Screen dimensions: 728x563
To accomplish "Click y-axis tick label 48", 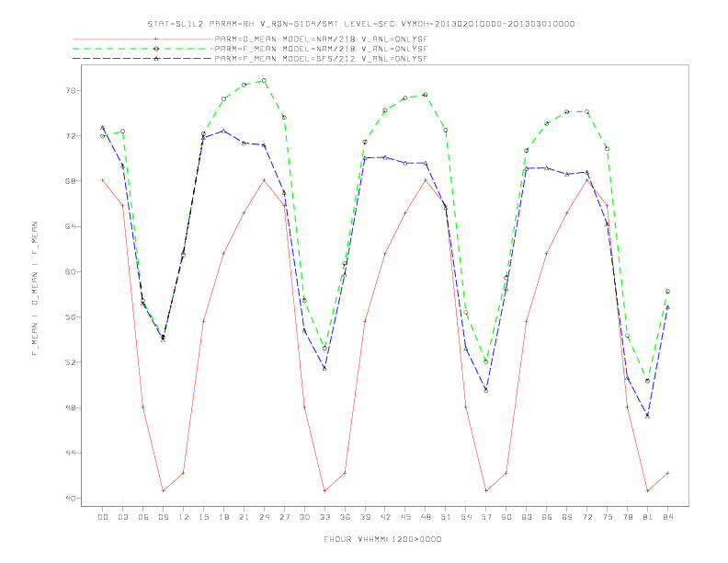I will click(x=71, y=408).
